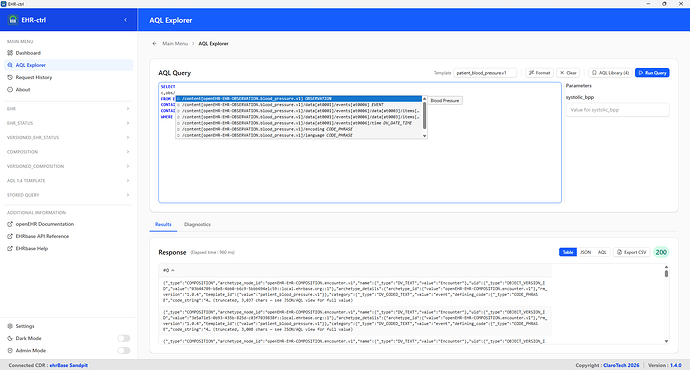Click the autocomplete list scrollbar
Screen dimensions: 690x370
[x=424, y=114]
